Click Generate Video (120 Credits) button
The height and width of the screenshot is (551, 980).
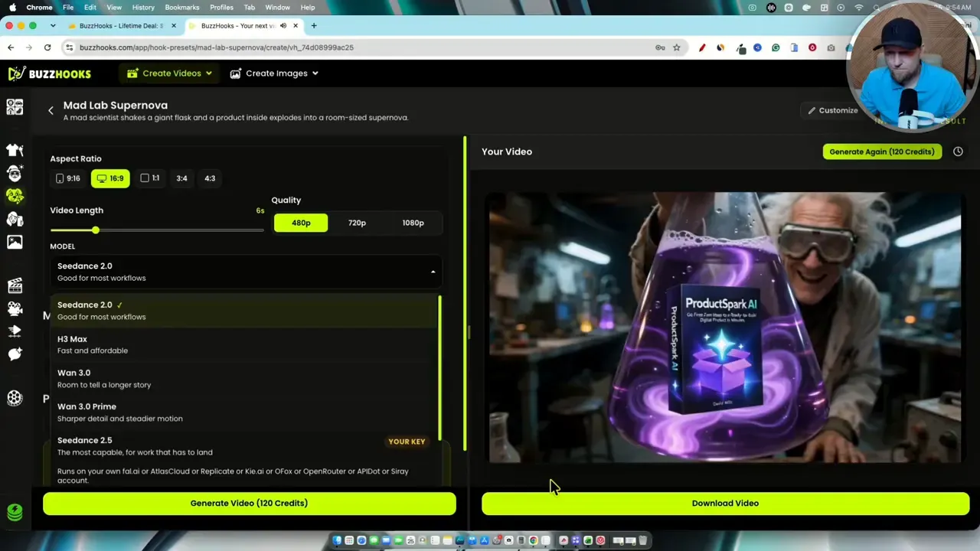(250, 504)
